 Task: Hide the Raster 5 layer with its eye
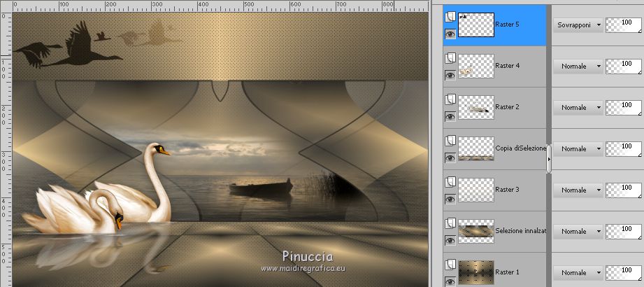[x=450, y=34]
